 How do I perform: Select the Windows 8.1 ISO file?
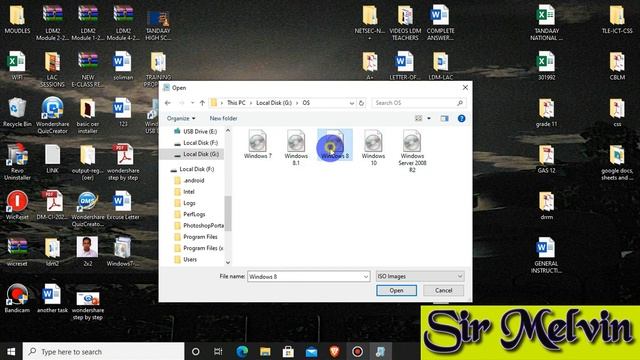[296, 147]
